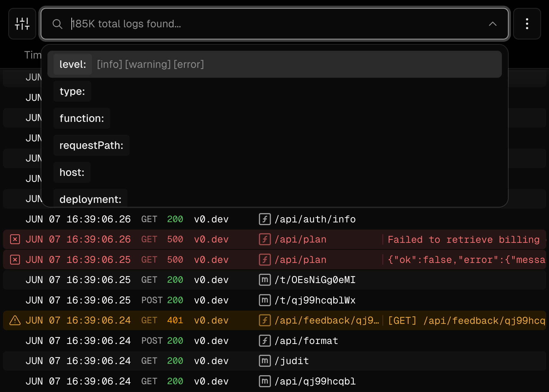
Task: Click the warning icon on the 401 feedback row
Action: click(x=14, y=320)
